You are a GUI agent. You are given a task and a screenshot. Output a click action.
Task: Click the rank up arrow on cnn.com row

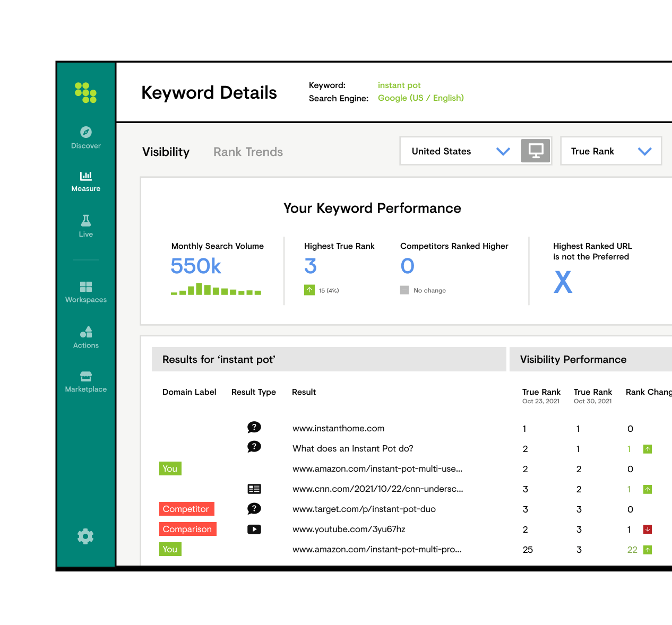648,489
